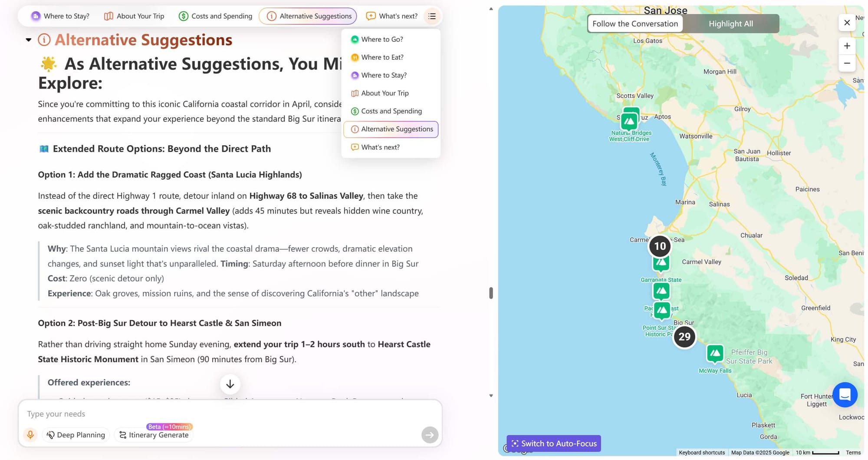Switch to Auto-Focus mode
Screen dimensions: 868x460
tap(554, 443)
